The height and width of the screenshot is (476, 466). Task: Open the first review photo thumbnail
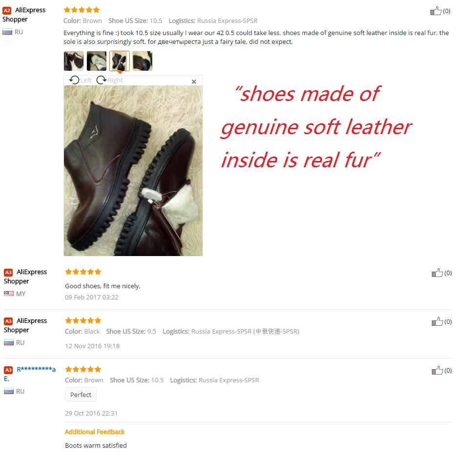[74, 61]
